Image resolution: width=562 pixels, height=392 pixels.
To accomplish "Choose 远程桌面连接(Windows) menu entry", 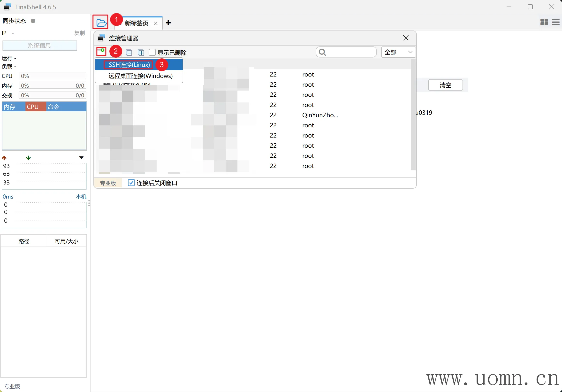I will 140,76.
